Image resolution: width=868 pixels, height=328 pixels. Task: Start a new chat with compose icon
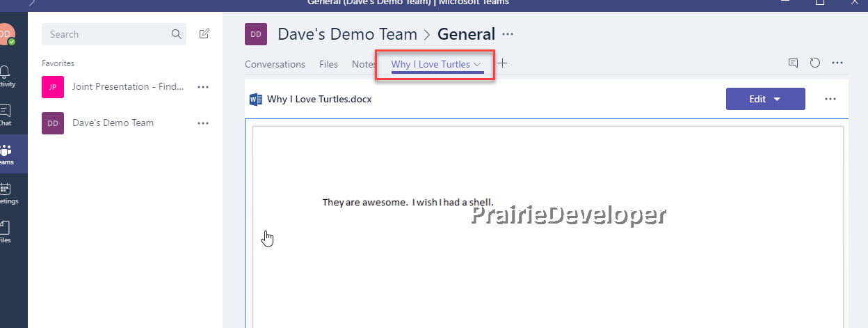click(204, 34)
